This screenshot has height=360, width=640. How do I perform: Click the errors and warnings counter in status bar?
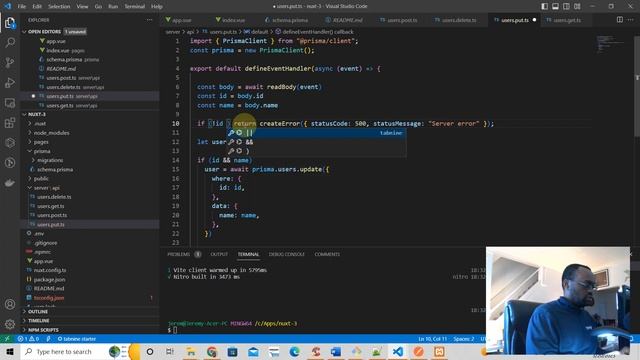coord(28,339)
